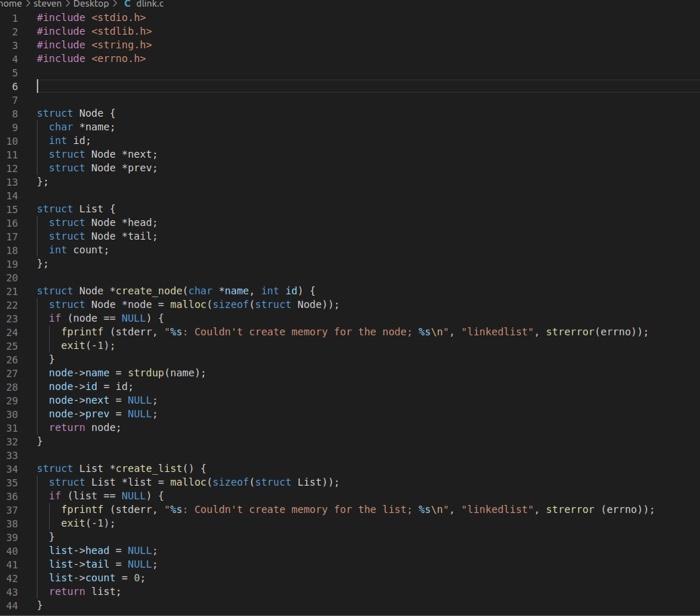
Task: Click 'char *name;' member on line 9
Action: click(x=82, y=127)
